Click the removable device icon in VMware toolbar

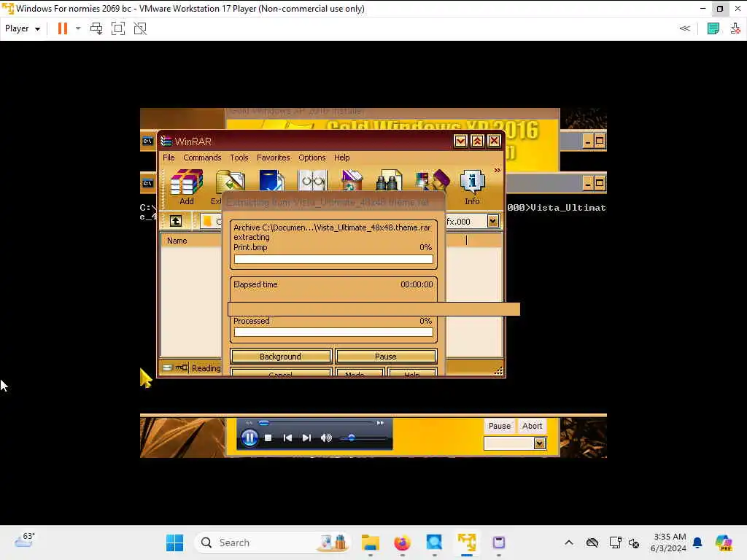pos(735,28)
